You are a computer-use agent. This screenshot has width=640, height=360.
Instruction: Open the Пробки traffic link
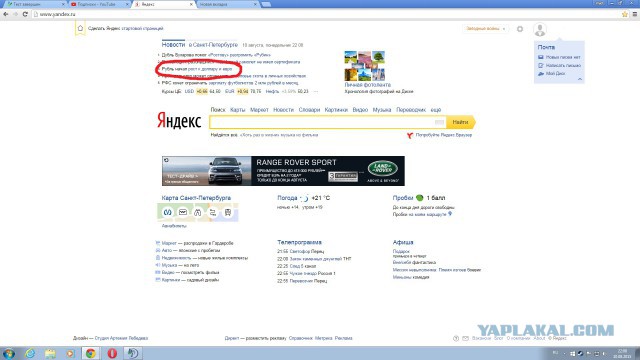(x=403, y=198)
